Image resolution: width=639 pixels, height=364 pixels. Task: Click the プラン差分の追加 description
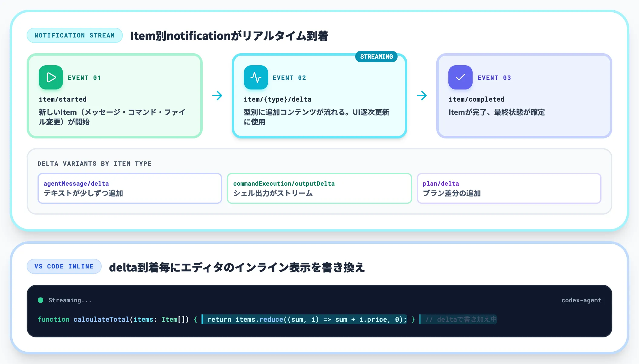point(452,193)
